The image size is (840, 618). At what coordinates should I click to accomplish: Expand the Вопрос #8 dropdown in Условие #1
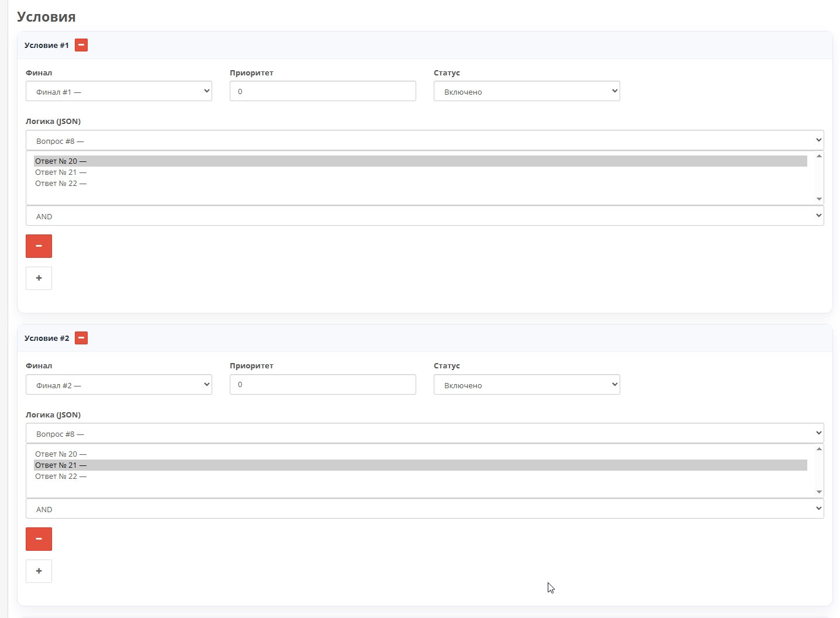(x=424, y=140)
